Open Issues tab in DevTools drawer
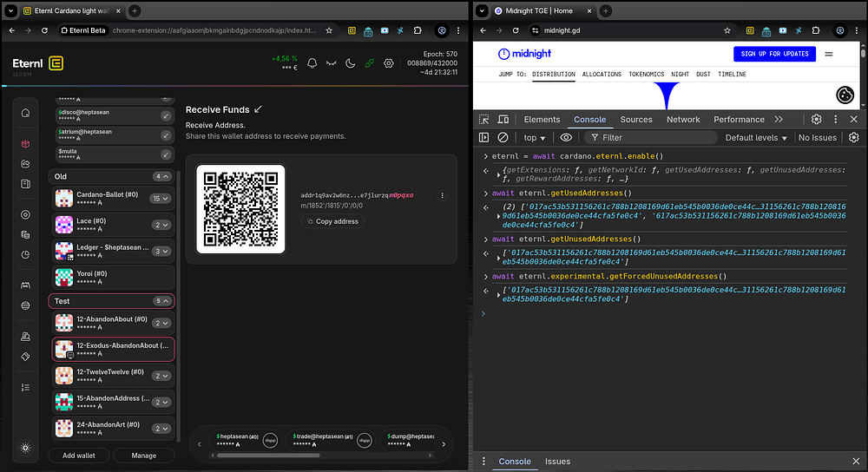Screen dimensions: 868x472 coord(557,462)
